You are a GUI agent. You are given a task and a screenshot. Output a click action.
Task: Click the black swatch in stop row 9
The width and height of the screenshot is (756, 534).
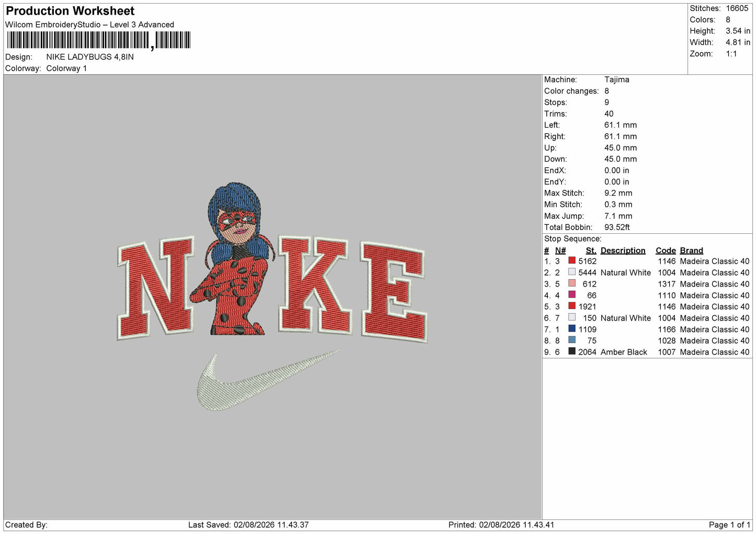coord(572,352)
